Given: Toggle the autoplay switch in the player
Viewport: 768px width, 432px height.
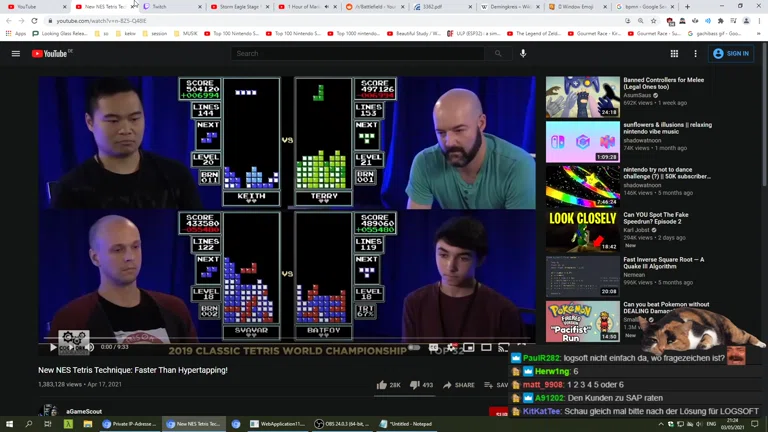Looking at the screenshot, I should (414, 347).
